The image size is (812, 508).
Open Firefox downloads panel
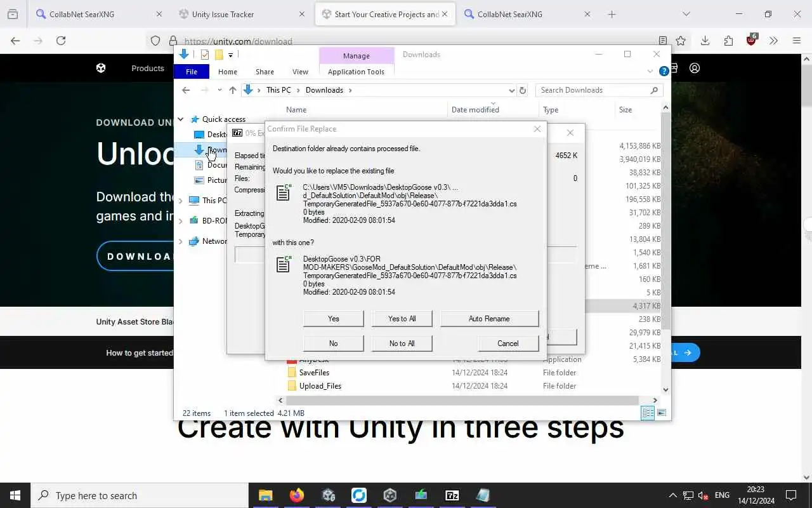pyautogui.click(x=705, y=41)
